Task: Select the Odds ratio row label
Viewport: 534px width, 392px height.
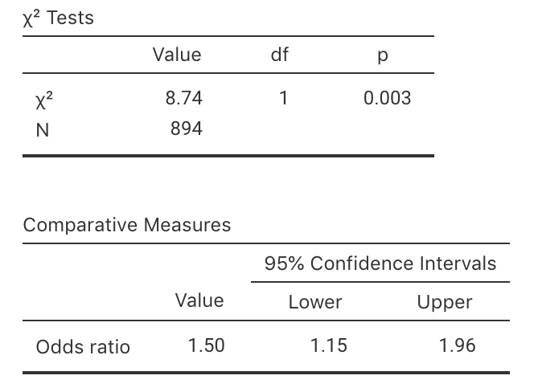Action: pyautogui.click(x=83, y=347)
